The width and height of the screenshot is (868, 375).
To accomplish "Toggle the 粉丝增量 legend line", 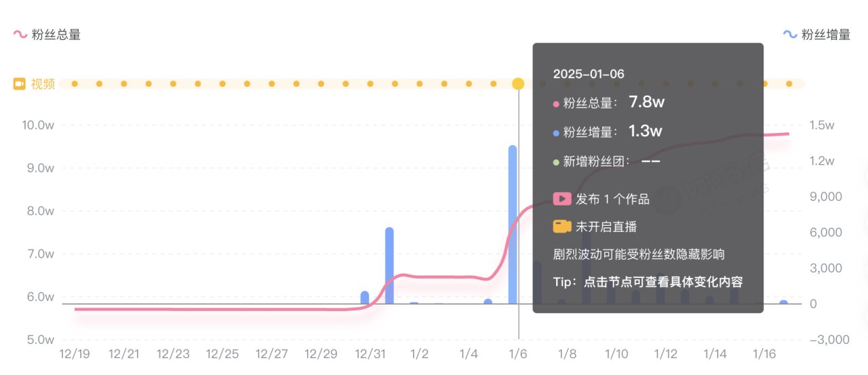I will click(816, 35).
